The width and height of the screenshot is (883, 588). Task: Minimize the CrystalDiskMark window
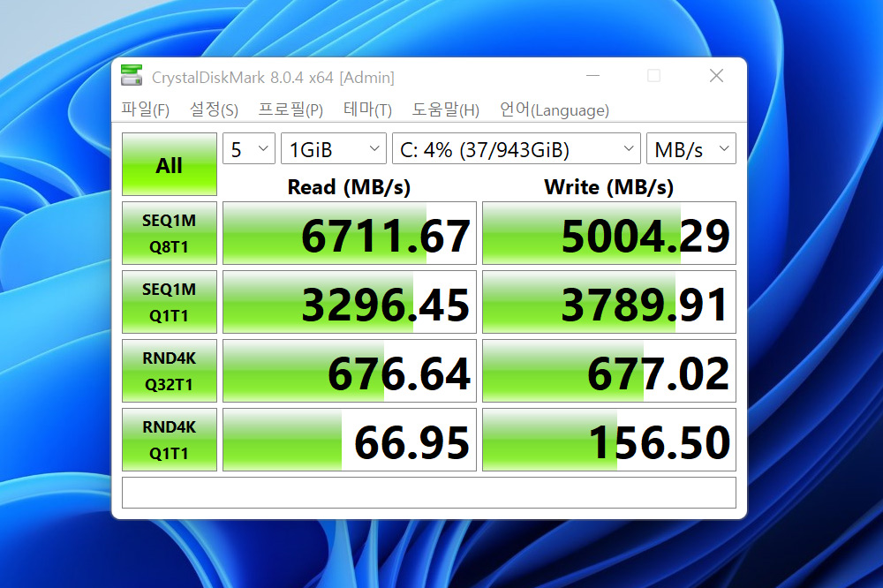pyautogui.click(x=592, y=75)
